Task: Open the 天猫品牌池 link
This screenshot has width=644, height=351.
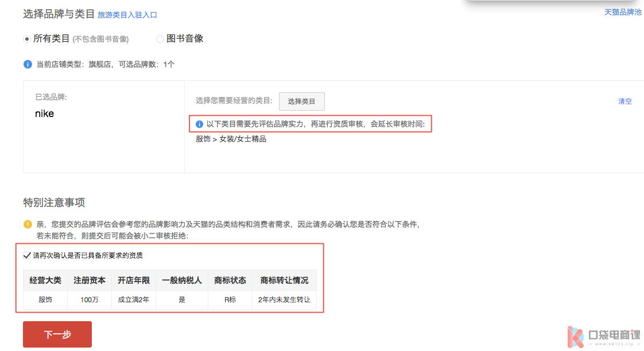Action: (x=623, y=12)
